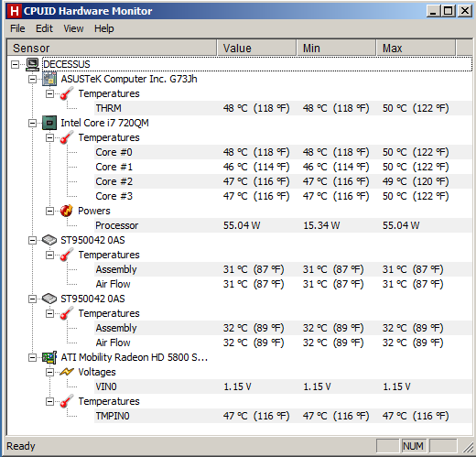
Task: Open the Help menu
Action: coord(104,28)
